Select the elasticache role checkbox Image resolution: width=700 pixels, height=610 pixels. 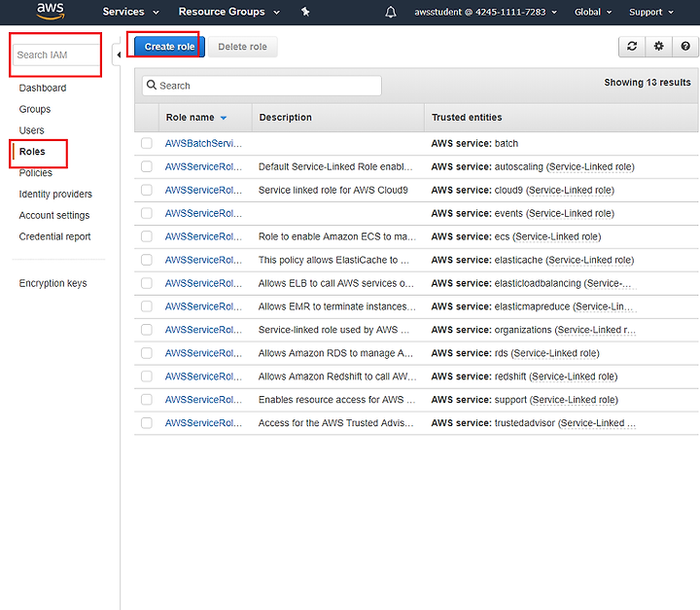(x=147, y=260)
